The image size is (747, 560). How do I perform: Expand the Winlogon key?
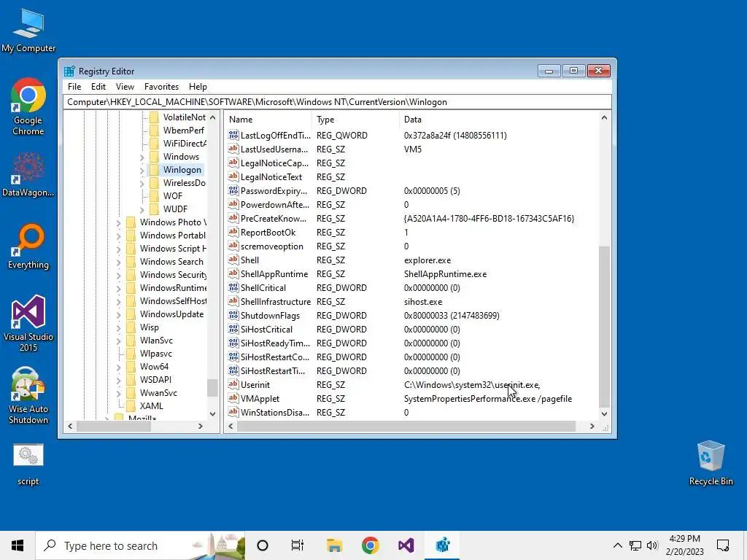point(142,170)
